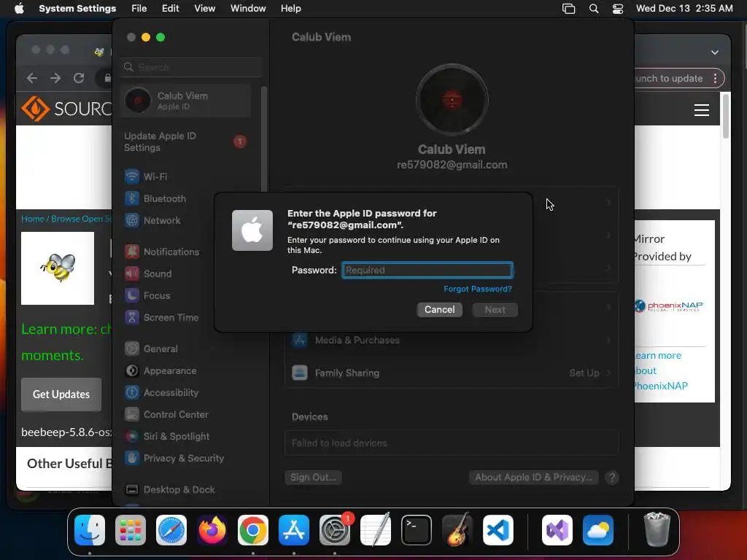The height and width of the screenshot is (560, 747).
Task: Click Home breadcrumb link on SourceForge page
Action: tap(32, 219)
